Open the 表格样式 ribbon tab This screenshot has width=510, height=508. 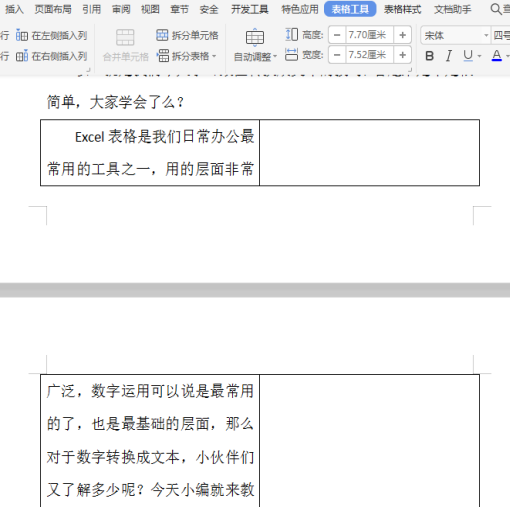pos(402,9)
